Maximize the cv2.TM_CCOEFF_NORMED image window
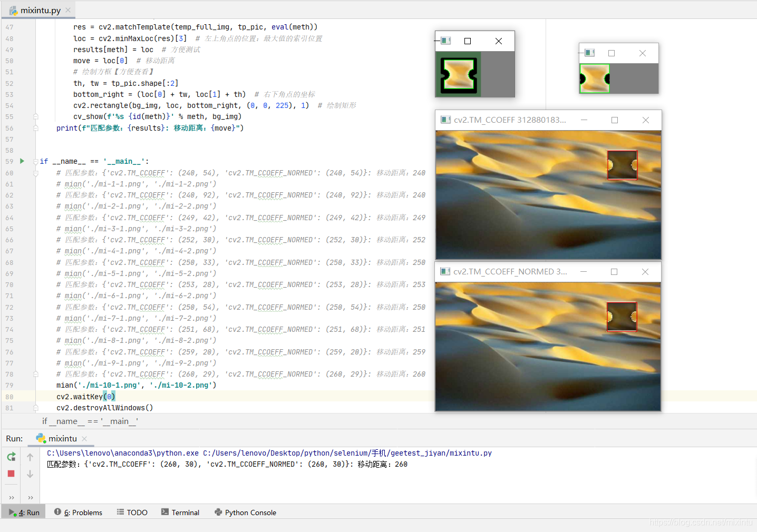 point(614,272)
